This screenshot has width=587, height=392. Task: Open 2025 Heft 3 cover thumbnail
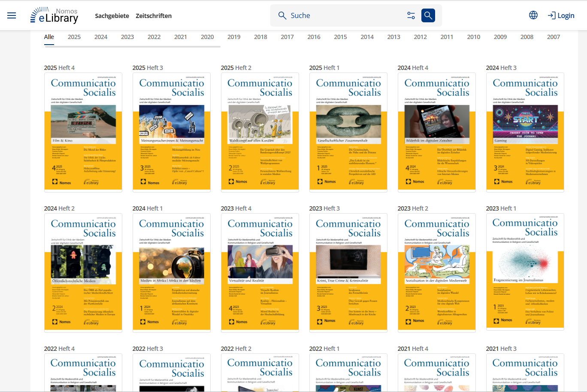coord(172,132)
